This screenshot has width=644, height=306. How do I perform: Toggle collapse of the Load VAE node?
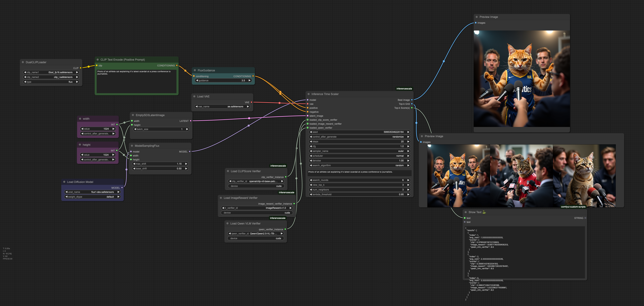(194, 96)
